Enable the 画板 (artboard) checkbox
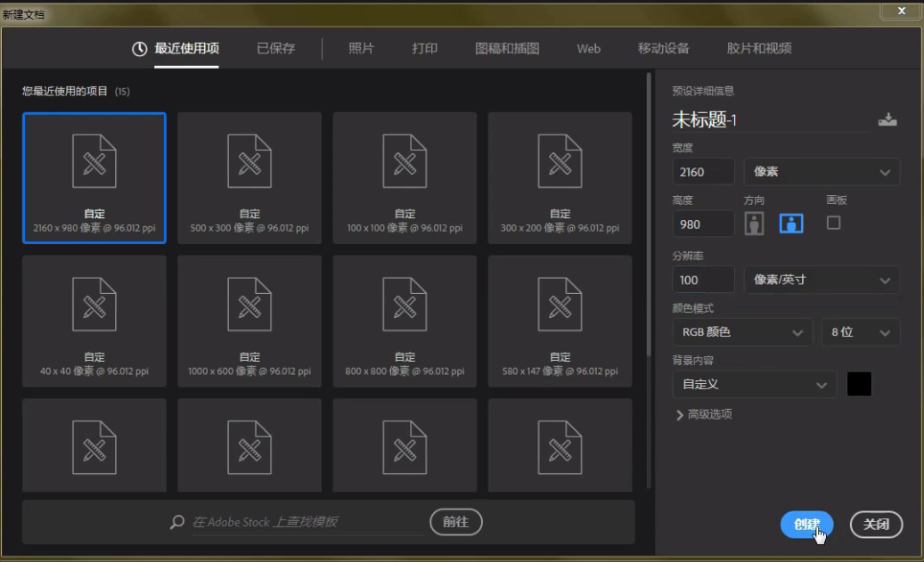This screenshot has height=562, width=924. pos(833,223)
